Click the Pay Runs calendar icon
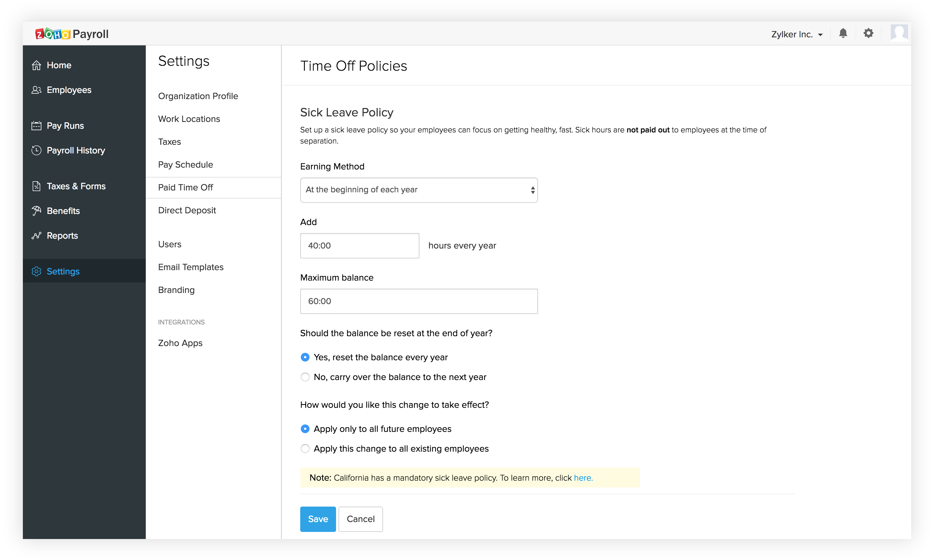 [36, 126]
